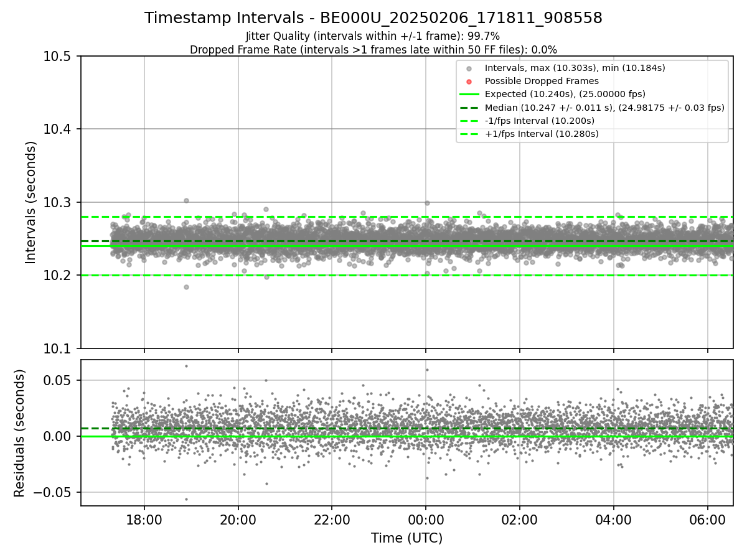The height and width of the screenshot is (560, 747).
Task: Click the top residual outlier point above 0.05
Action: point(186,366)
